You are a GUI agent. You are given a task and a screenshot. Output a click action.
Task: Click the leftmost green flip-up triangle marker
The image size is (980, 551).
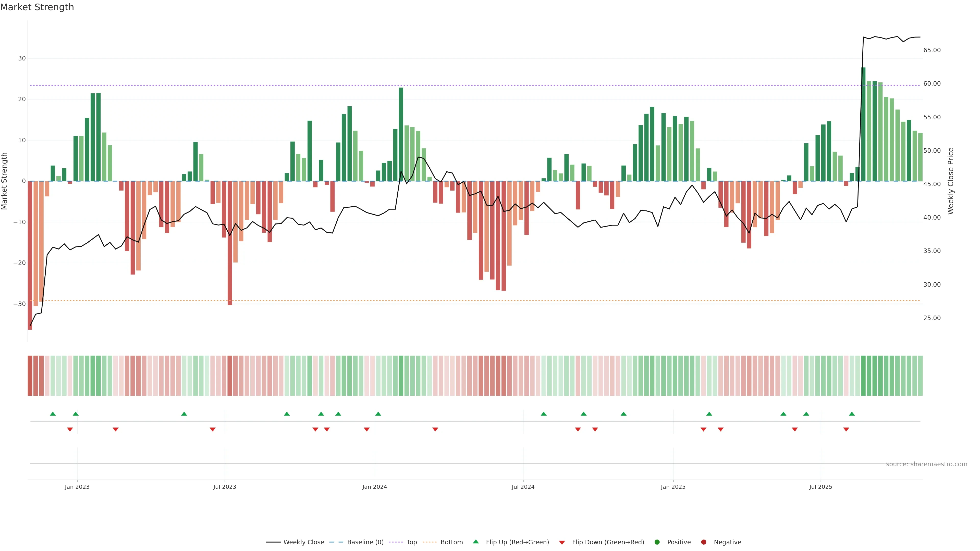pyautogui.click(x=53, y=414)
